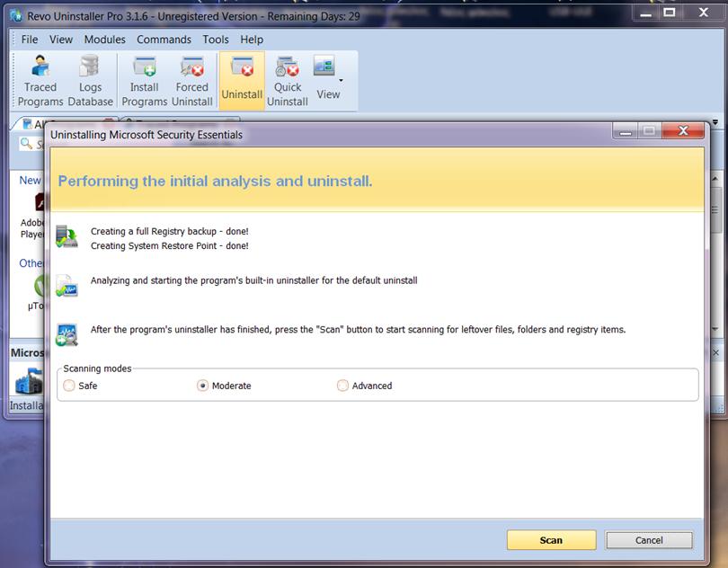Select the Safe scanning mode

click(x=69, y=386)
